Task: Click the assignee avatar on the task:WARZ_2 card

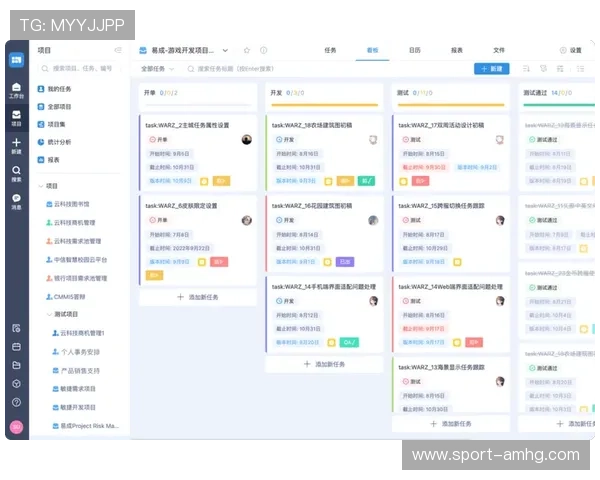Action: [247, 140]
